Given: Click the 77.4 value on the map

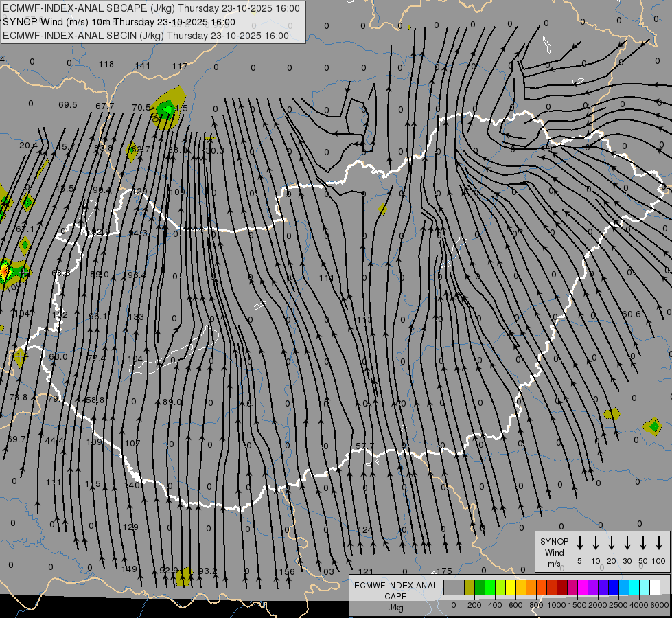Looking at the screenshot, I should [x=96, y=358].
